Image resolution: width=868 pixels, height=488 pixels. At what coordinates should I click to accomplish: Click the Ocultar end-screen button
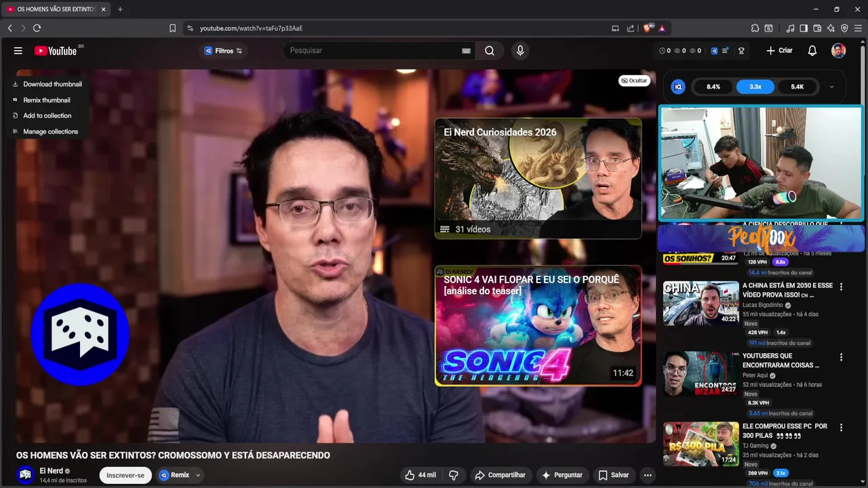pos(634,81)
